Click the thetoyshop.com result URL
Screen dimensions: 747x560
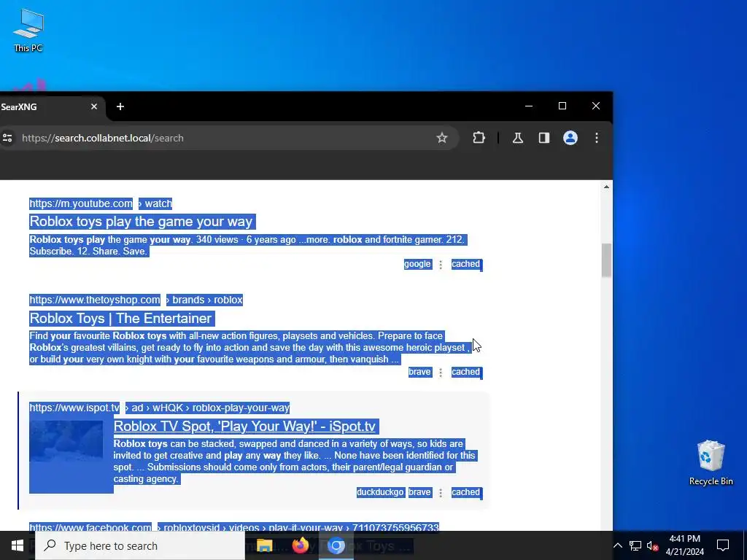coord(95,300)
